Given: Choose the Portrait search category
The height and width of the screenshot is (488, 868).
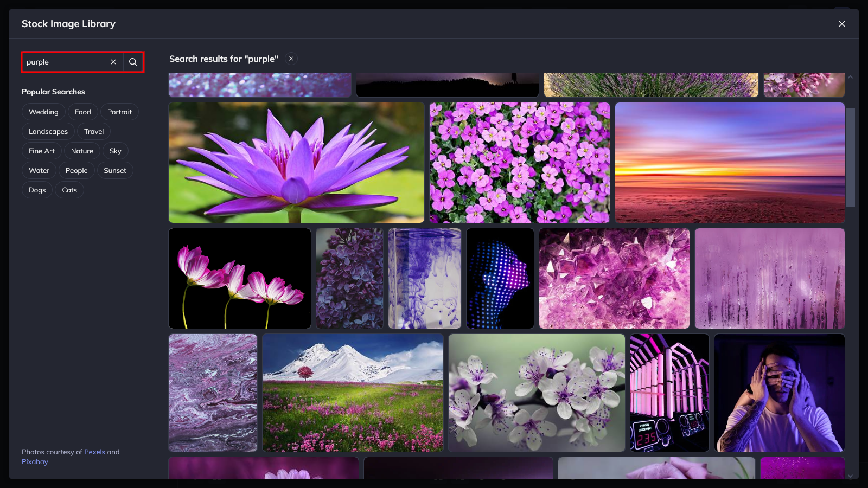Looking at the screenshot, I should click(119, 112).
